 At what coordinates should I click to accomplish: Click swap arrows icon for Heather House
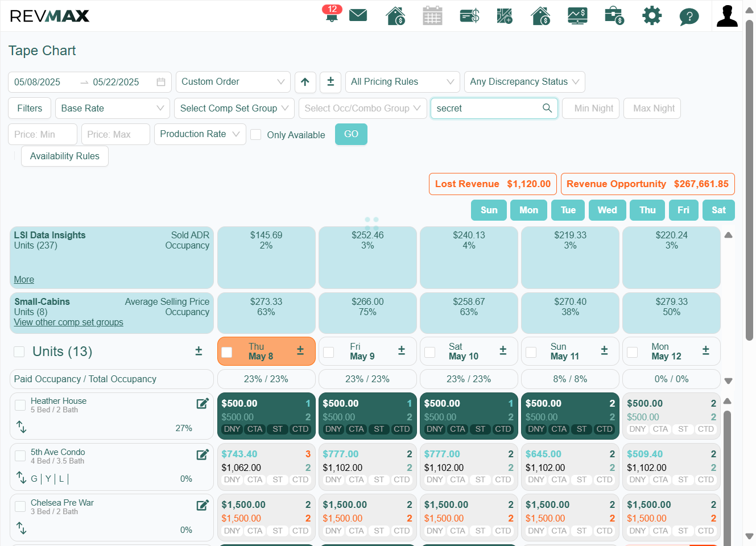[22, 427]
